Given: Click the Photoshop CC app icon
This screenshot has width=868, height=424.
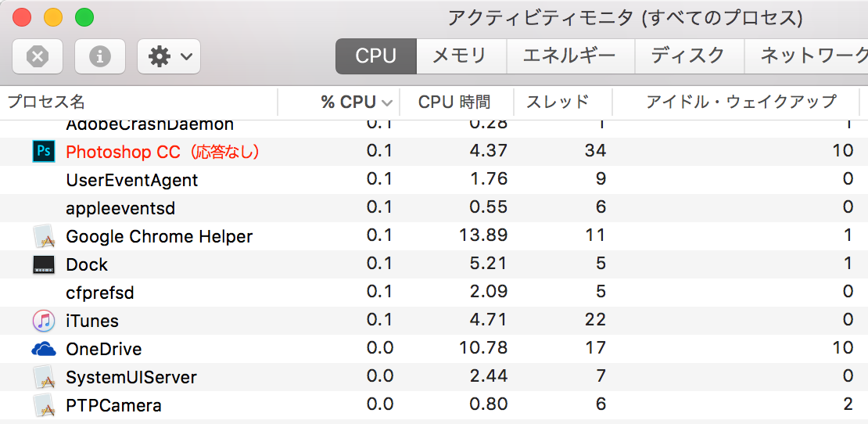Looking at the screenshot, I should 44,151.
